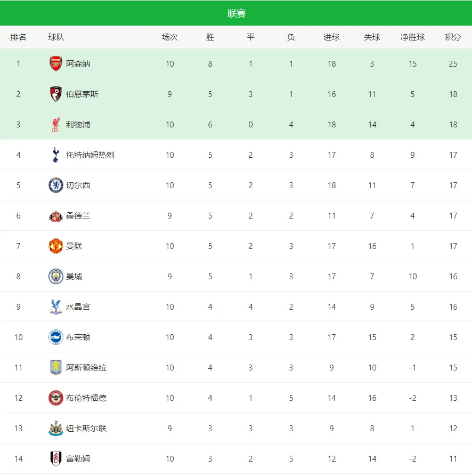This screenshot has height=476, width=472.
Task: Click the 净胜球 column header
Action: (x=412, y=37)
